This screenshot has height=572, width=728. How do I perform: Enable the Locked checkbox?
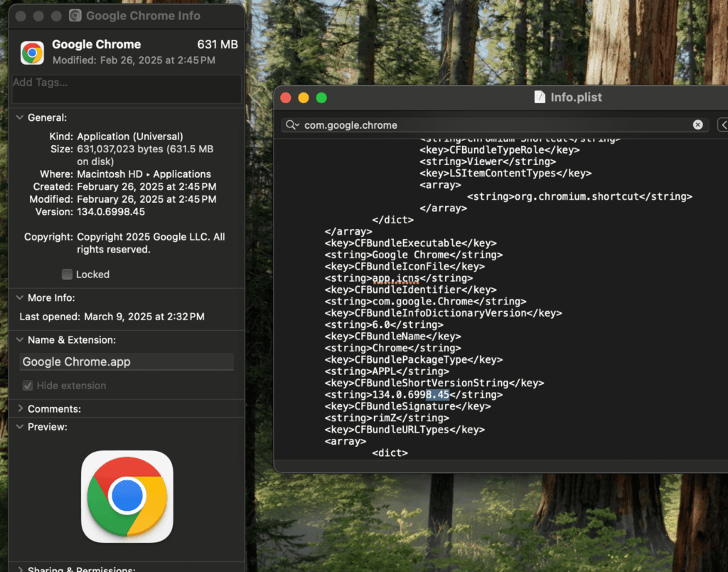coord(67,275)
